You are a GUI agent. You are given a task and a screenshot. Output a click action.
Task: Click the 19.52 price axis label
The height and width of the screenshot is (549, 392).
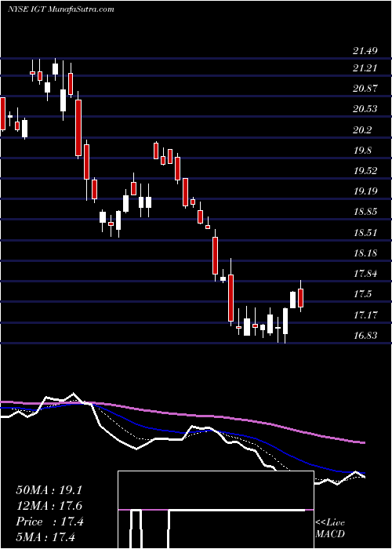(365, 171)
